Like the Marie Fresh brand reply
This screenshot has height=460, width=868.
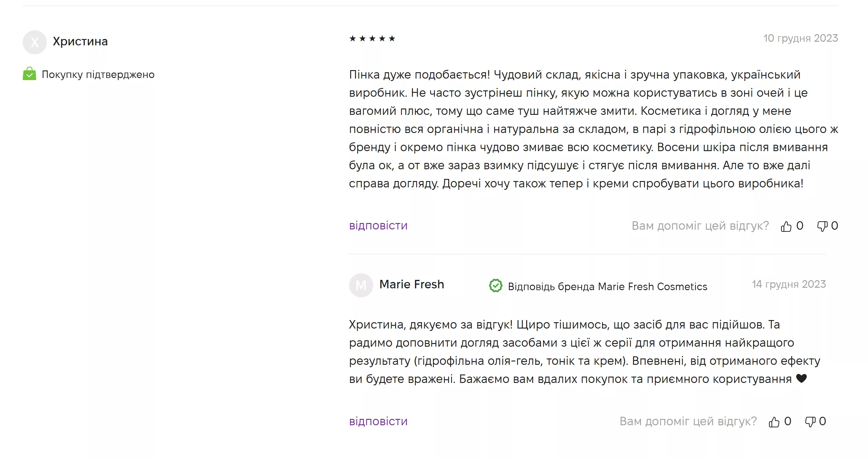pyautogui.click(x=774, y=422)
